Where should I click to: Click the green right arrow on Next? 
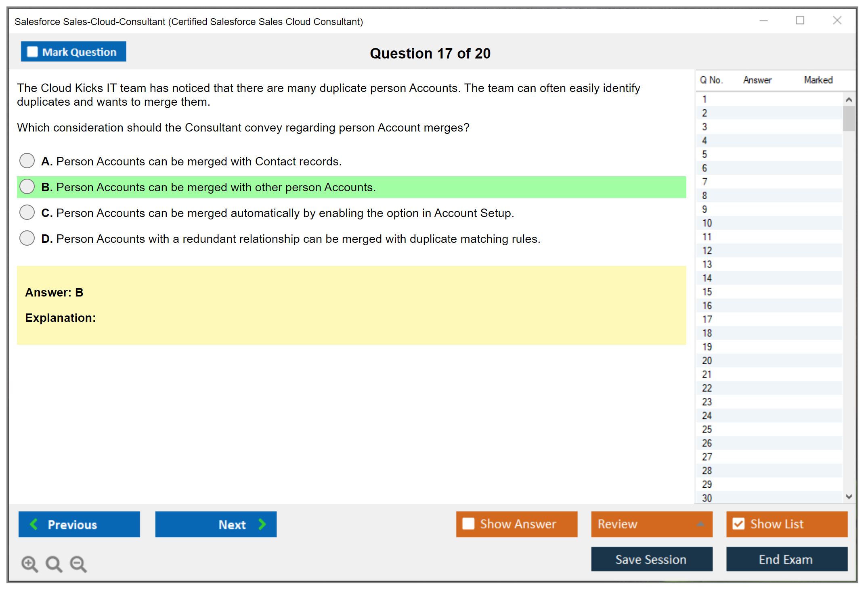(x=262, y=524)
